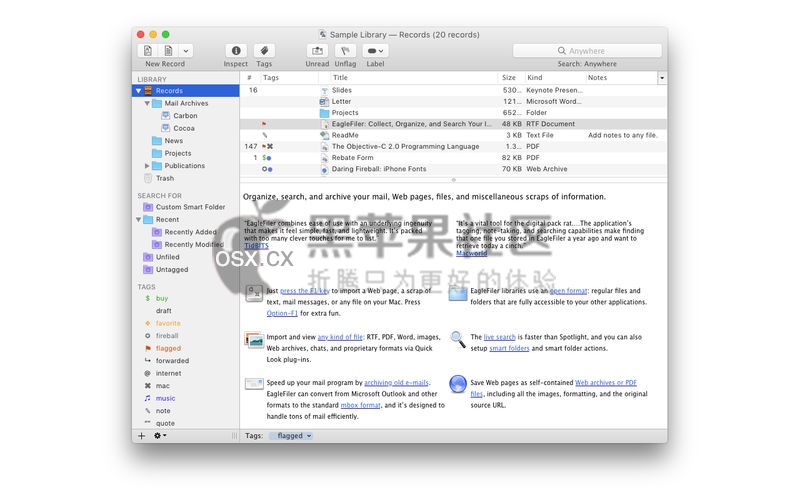Click the New Record blank document icon
The image size is (800, 500).
pyautogui.click(x=147, y=51)
